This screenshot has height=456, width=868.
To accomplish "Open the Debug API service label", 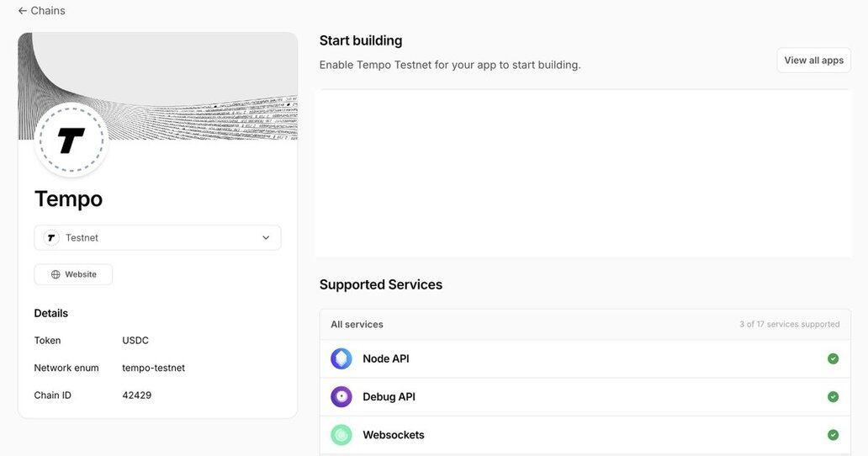I will pos(389,397).
